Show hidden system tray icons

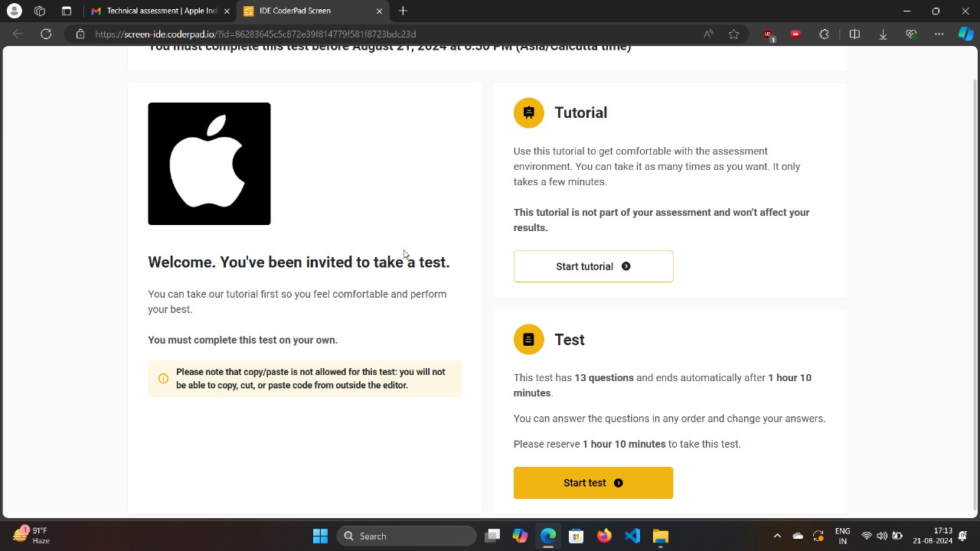pyautogui.click(x=777, y=536)
